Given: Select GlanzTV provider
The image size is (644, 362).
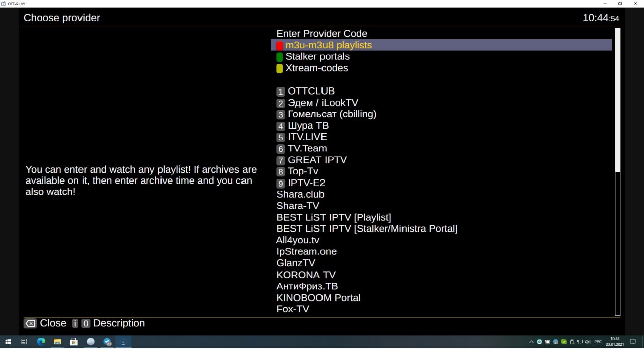Looking at the screenshot, I should point(296,263).
